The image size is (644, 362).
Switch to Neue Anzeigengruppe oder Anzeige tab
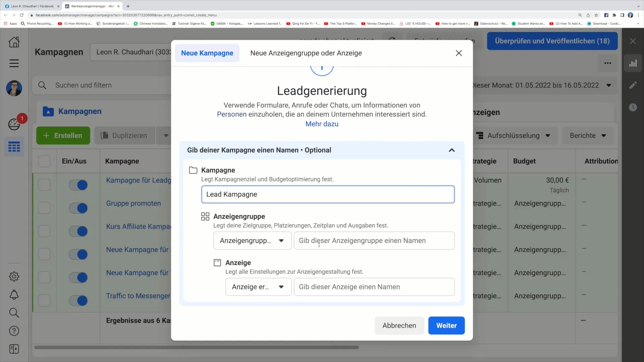click(306, 53)
